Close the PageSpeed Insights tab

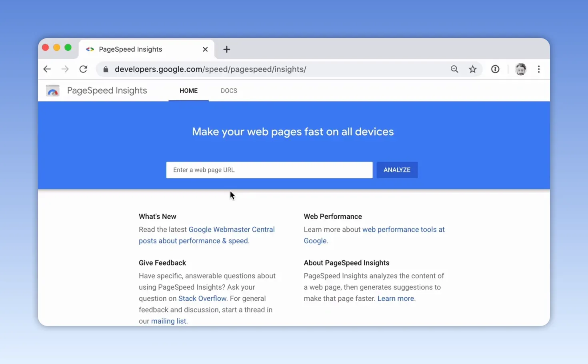pos(205,49)
